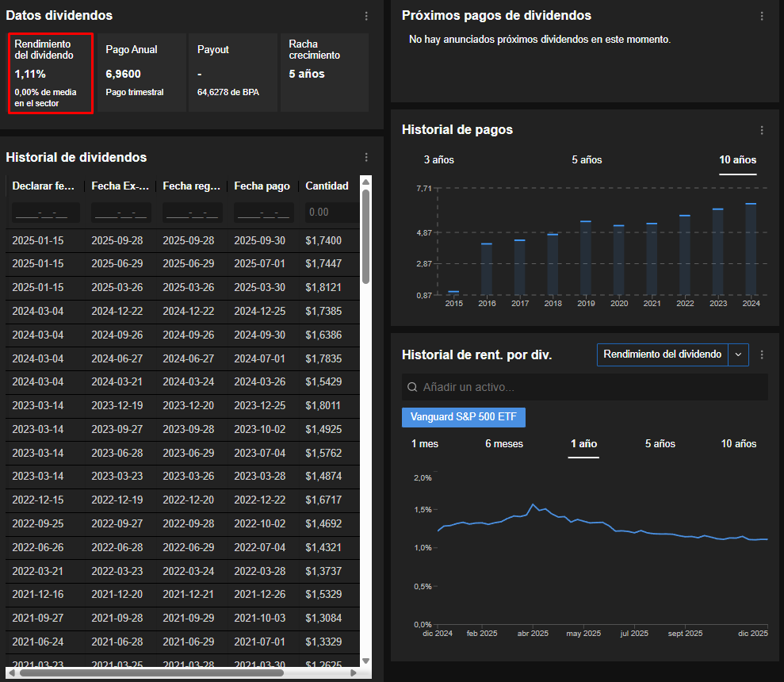
Task: Open the Próximos pagos de dividendos kebab menu
Action: click(762, 16)
